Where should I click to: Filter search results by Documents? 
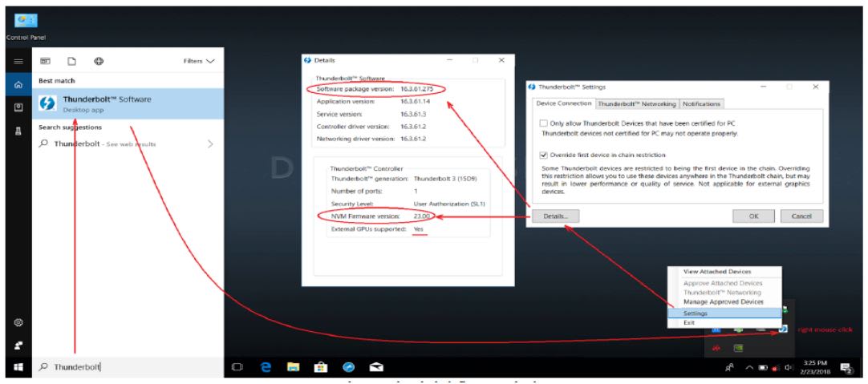click(x=72, y=62)
